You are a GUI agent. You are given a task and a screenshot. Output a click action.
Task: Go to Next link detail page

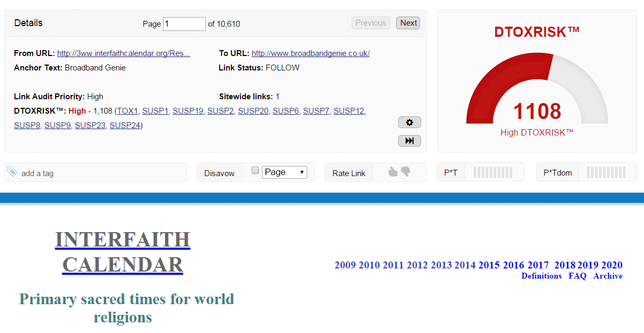pos(408,23)
